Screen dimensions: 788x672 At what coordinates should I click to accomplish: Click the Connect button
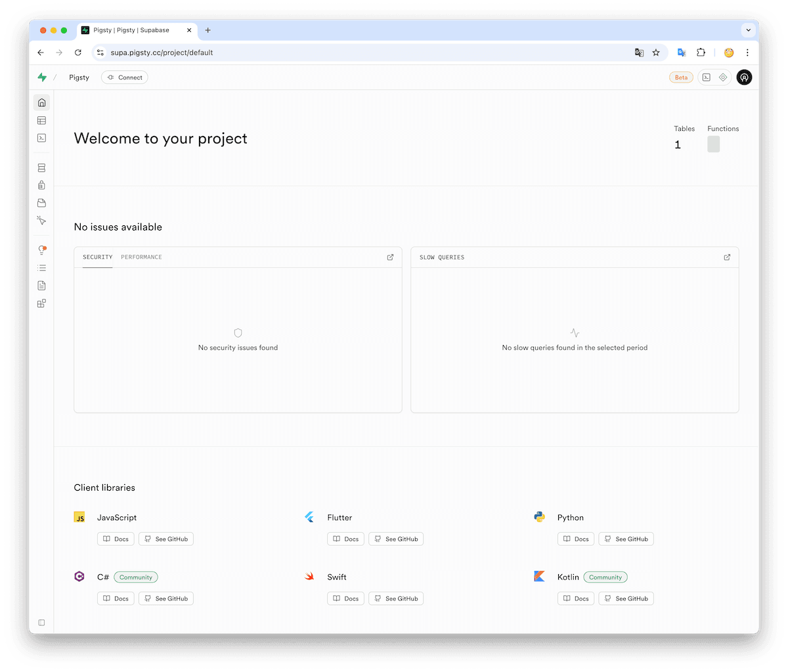click(125, 78)
